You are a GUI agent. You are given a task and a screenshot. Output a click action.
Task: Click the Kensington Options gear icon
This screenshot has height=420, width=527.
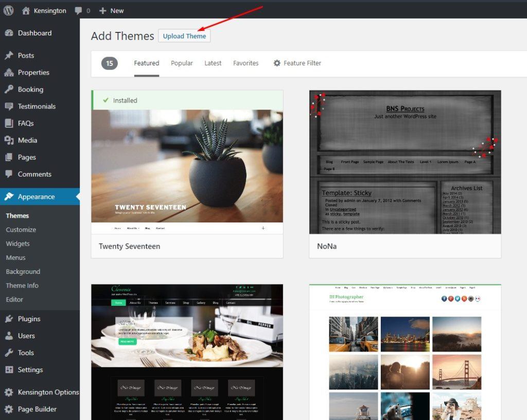(x=9, y=392)
